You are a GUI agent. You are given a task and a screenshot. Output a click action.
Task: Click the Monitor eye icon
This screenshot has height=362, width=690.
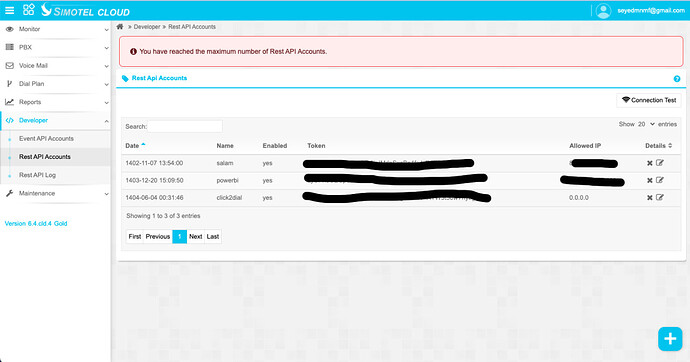(x=9, y=29)
